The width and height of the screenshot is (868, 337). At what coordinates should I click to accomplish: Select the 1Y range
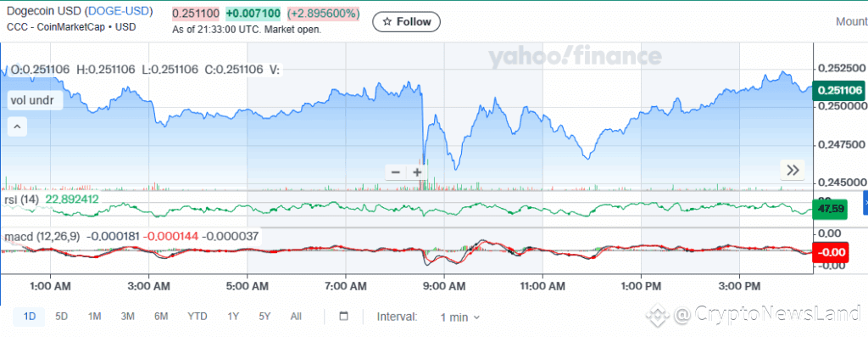pyautogui.click(x=233, y=317)
